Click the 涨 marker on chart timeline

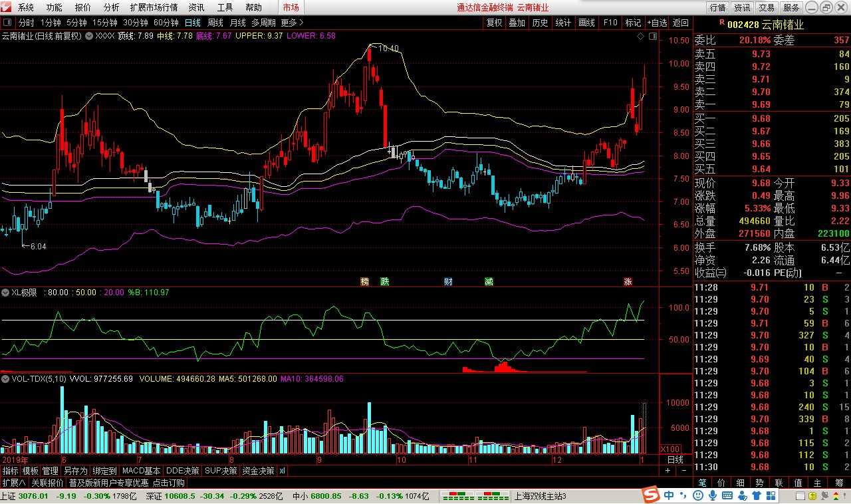(628, 281)
